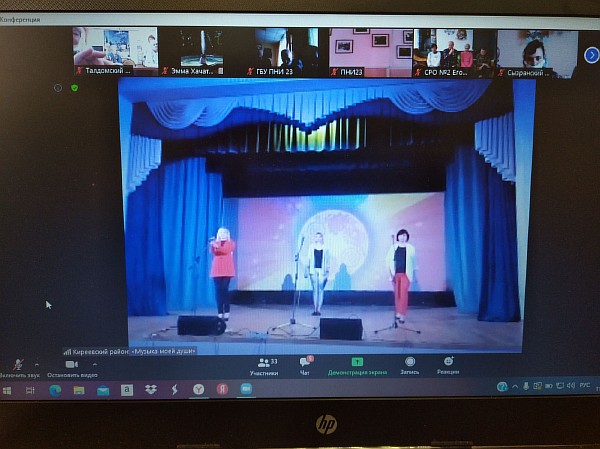Launch Microsoft Edge from taskbar
Viewport: 600px width, 449px height.
pyautogui.click(x=55, y=390)
